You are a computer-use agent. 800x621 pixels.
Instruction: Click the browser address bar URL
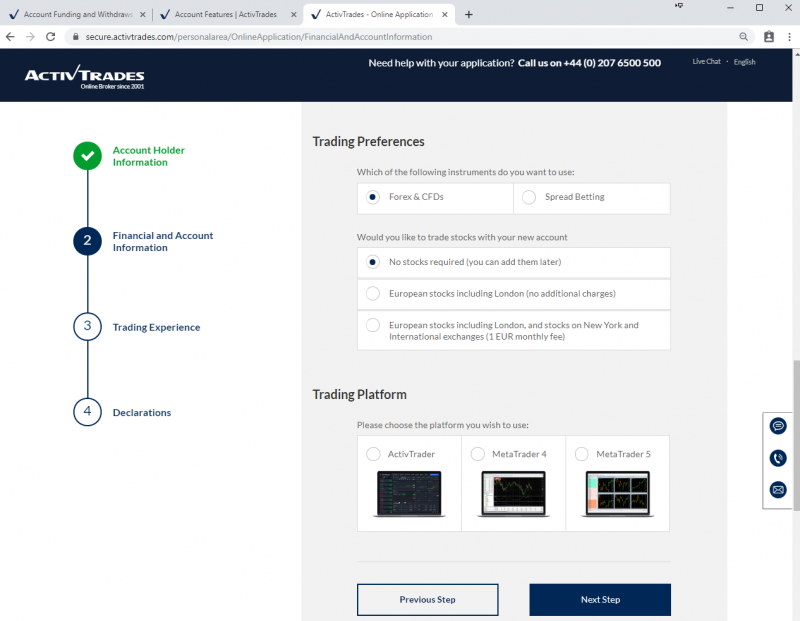click(x=259, y=37)
